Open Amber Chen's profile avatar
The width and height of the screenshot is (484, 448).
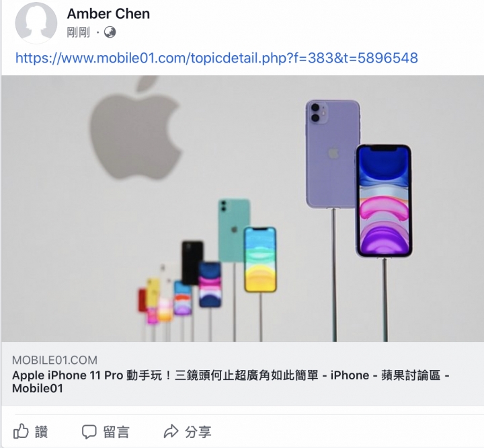pyautogui.click(x=36, y=23)
